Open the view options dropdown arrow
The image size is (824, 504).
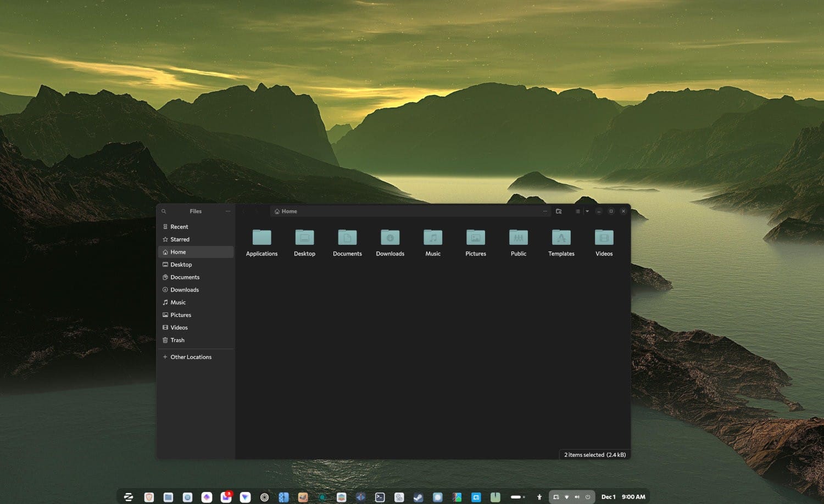pos(587,211)
